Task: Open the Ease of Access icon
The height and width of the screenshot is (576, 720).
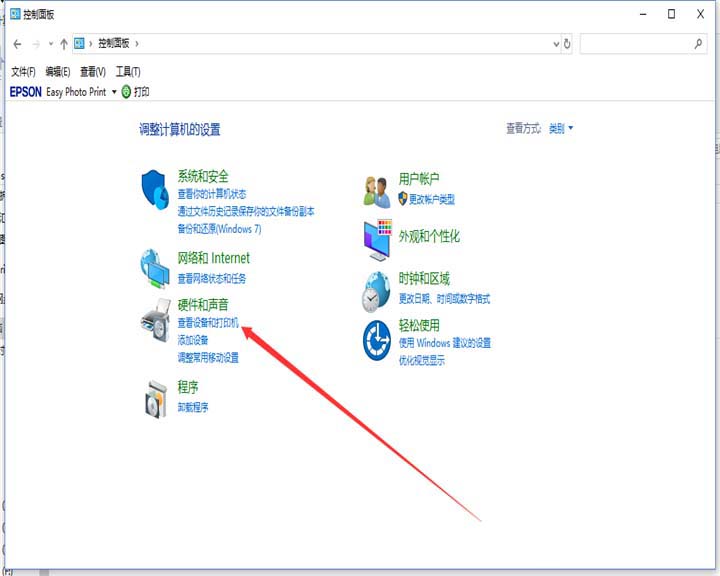Action: click(377, 340)
